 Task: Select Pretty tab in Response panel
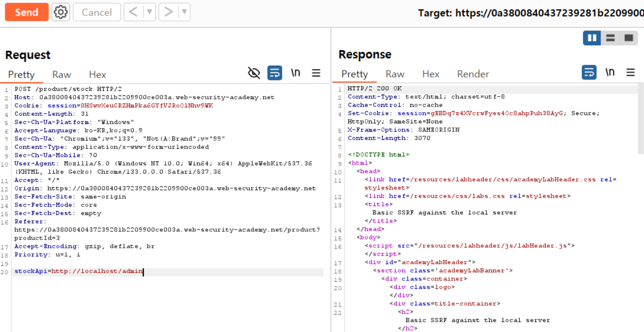355,74
